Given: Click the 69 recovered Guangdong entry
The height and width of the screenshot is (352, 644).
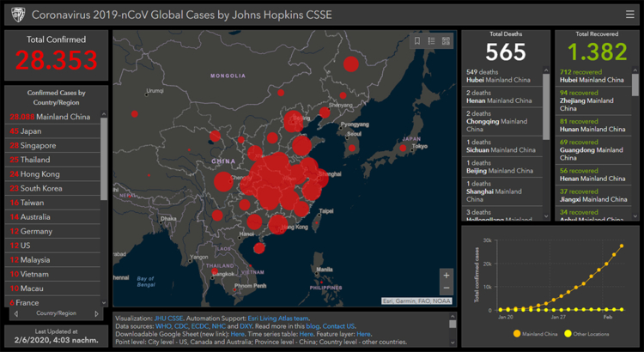Looking at the screenshot, I should point(593,150).
